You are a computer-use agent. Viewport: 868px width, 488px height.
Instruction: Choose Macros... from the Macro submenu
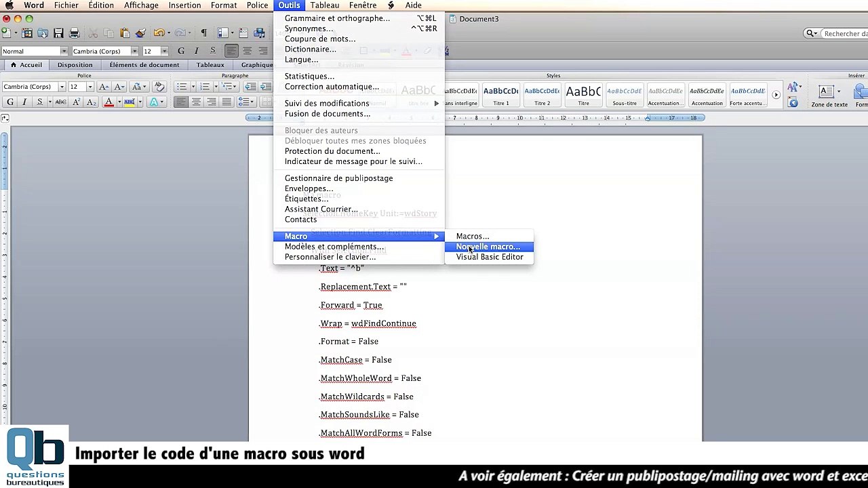pyautogui.click(x=488, y=237)
